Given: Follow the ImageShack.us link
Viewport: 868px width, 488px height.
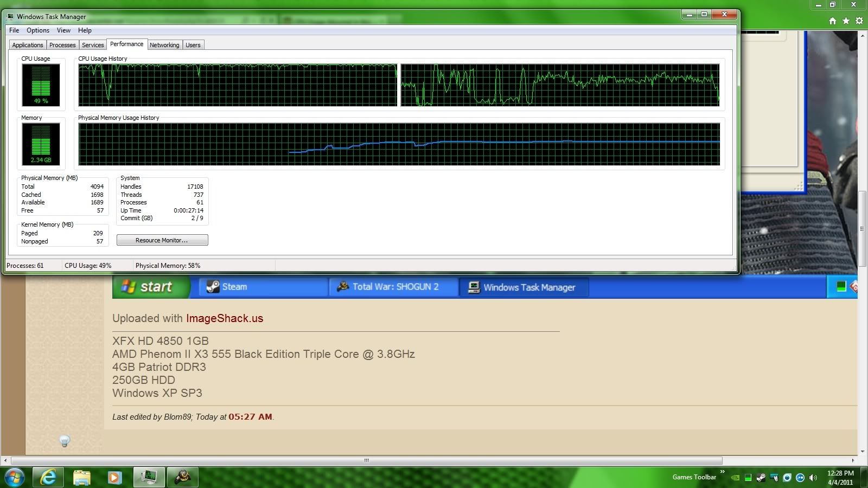Looking at the screenshot, I should [225, 318].
